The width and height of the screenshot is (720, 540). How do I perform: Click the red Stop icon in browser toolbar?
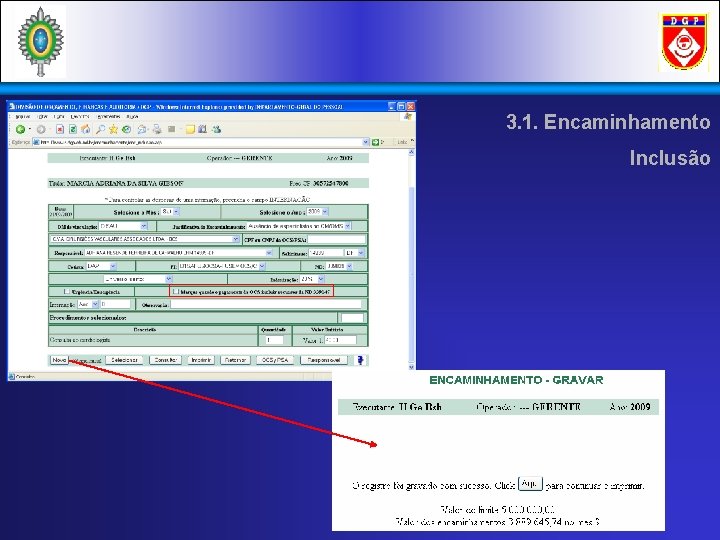(60, 129)
